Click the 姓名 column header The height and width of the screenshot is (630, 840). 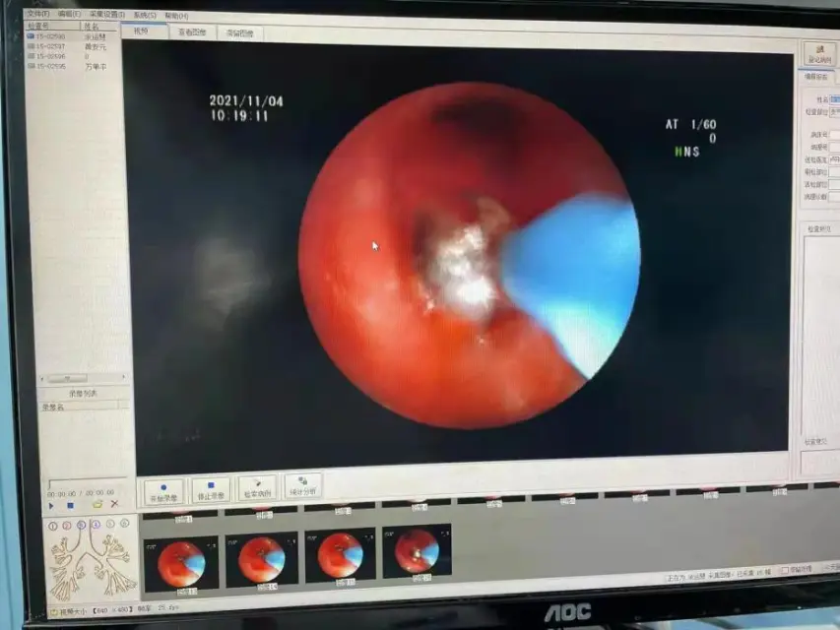(x=99, y=27)
